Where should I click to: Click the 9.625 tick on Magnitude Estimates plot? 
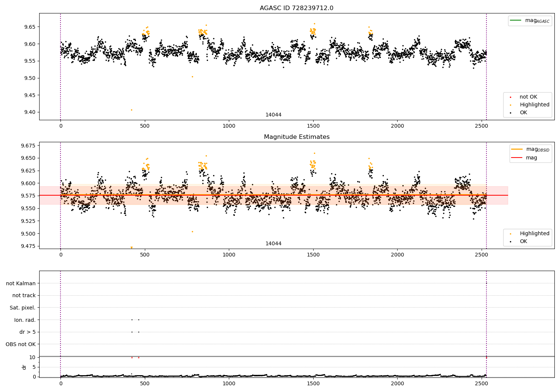pyautogui.click(x=28, y=171)
